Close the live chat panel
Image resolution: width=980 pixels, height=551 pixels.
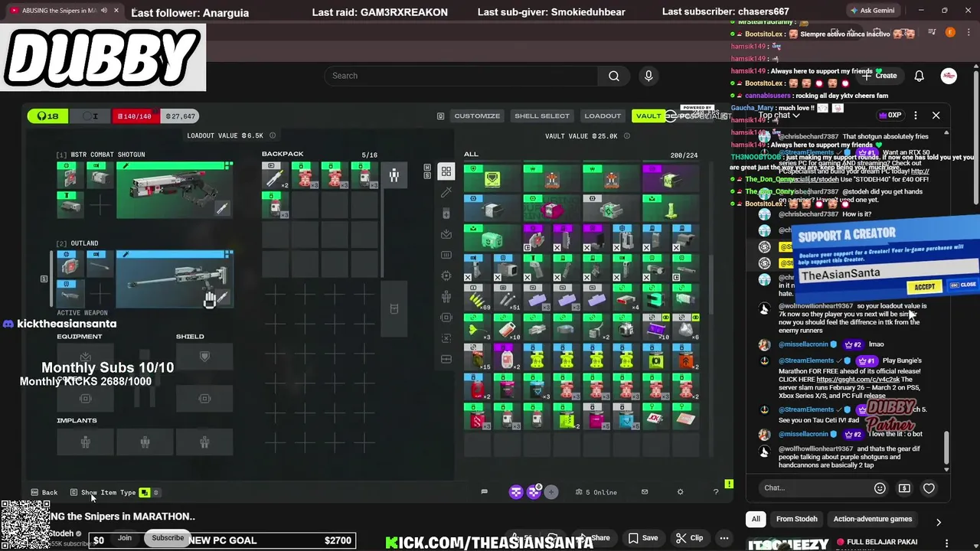click(x=936, y=116)
